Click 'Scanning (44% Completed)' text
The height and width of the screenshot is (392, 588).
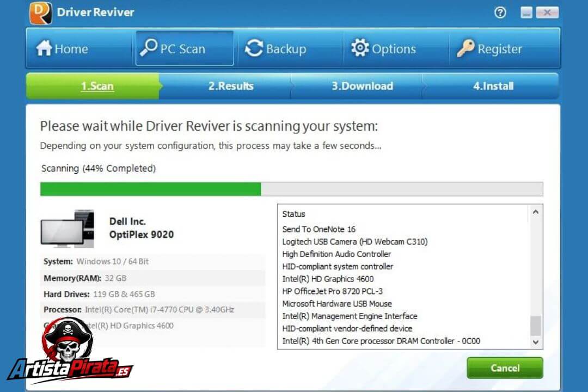click(98, 168)
